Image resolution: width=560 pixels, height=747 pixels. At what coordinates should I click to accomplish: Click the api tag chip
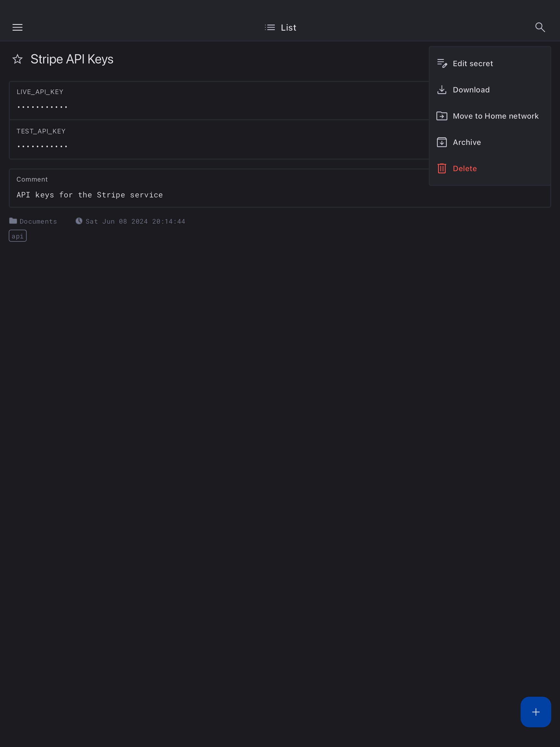17,236
